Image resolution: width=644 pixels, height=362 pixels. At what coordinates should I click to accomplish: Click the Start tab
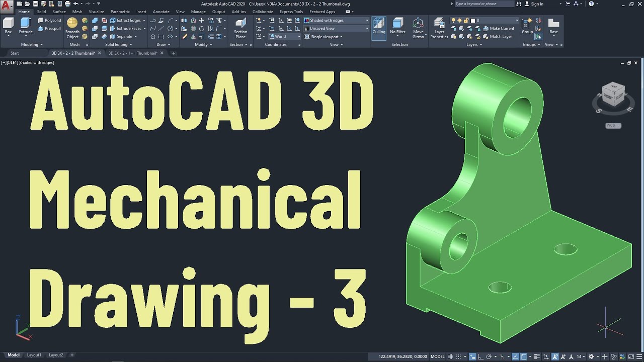click(x=15, y=53)
